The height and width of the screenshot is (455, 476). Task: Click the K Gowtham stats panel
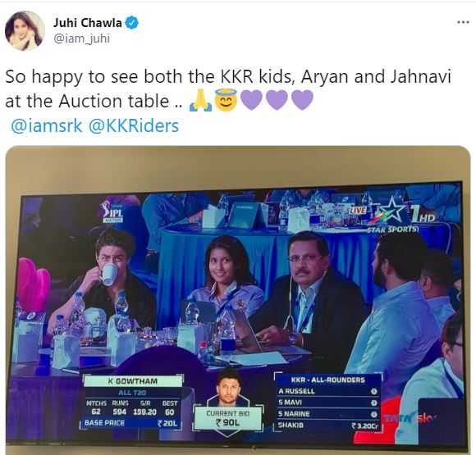[x=132, y=402]
